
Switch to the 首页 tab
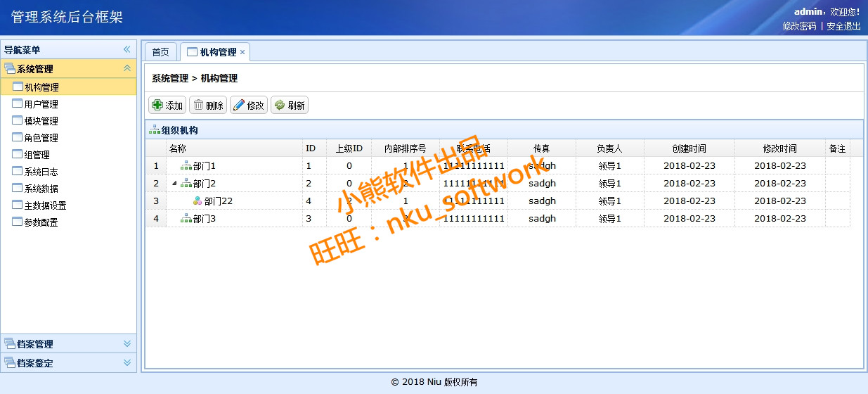pyautogui.click(x=160, y=52)
